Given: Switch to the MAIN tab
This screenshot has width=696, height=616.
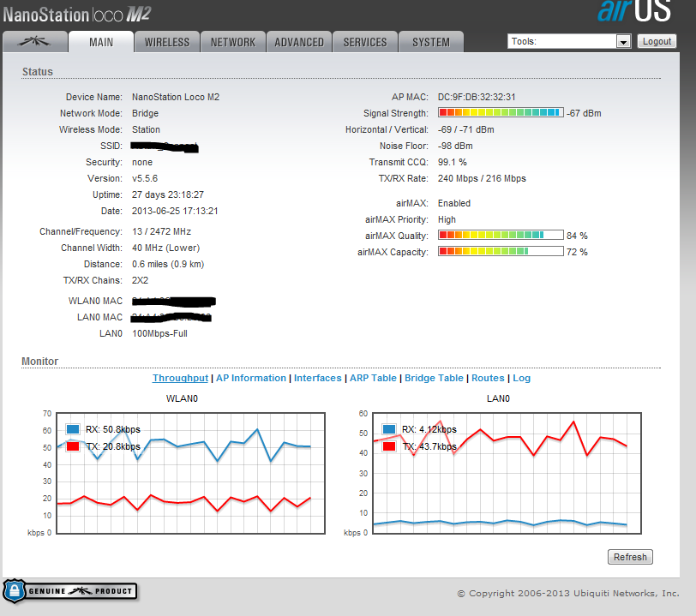Looking at the screenshot, I should click(101, 42).
